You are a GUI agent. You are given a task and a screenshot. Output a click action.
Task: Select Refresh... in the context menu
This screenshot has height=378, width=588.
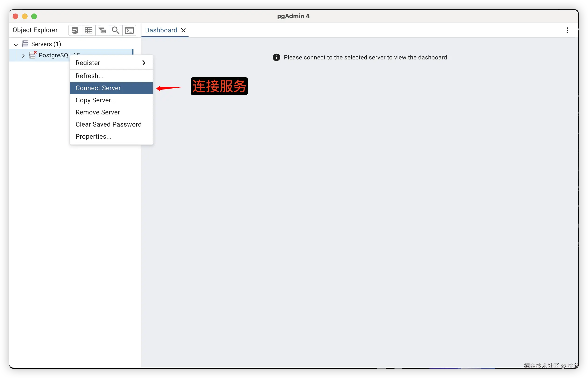click(89, 76)
